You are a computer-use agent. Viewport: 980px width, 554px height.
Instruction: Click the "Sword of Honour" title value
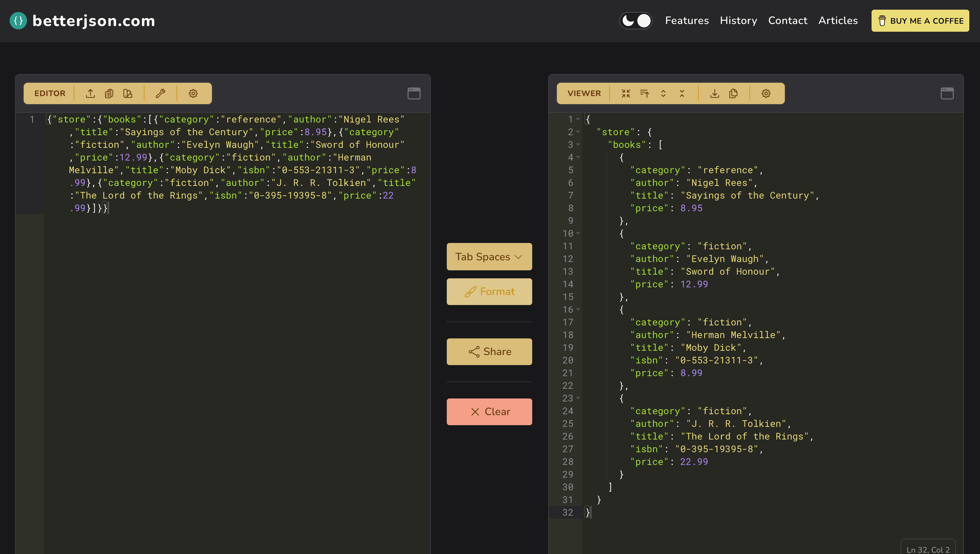point(728,272)
